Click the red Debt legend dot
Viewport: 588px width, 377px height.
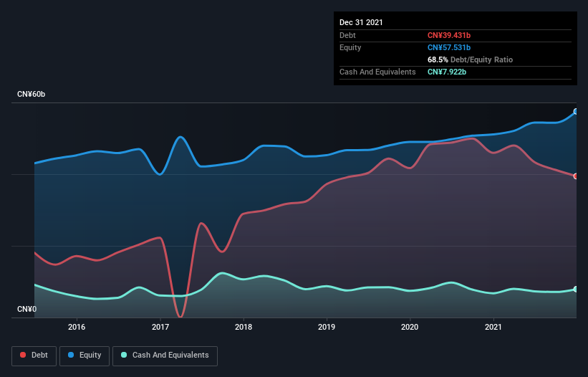(x=23, y=355)
